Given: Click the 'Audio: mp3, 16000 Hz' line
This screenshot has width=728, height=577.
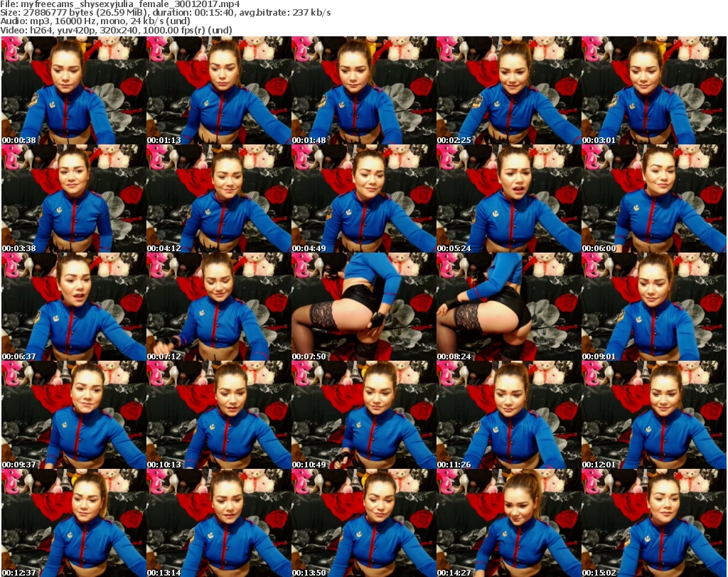Looking at the screenshot, I should (95, 21).
